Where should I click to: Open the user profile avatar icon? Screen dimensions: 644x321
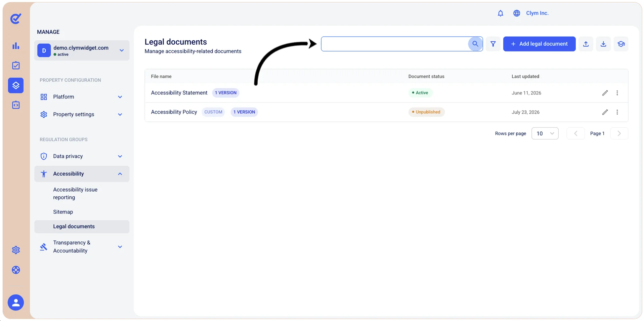(x=16, y=303)
